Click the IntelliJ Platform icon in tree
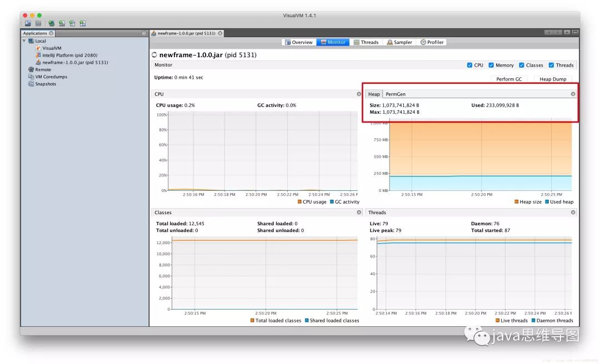 pyautogui.click(x=38, y=55)
